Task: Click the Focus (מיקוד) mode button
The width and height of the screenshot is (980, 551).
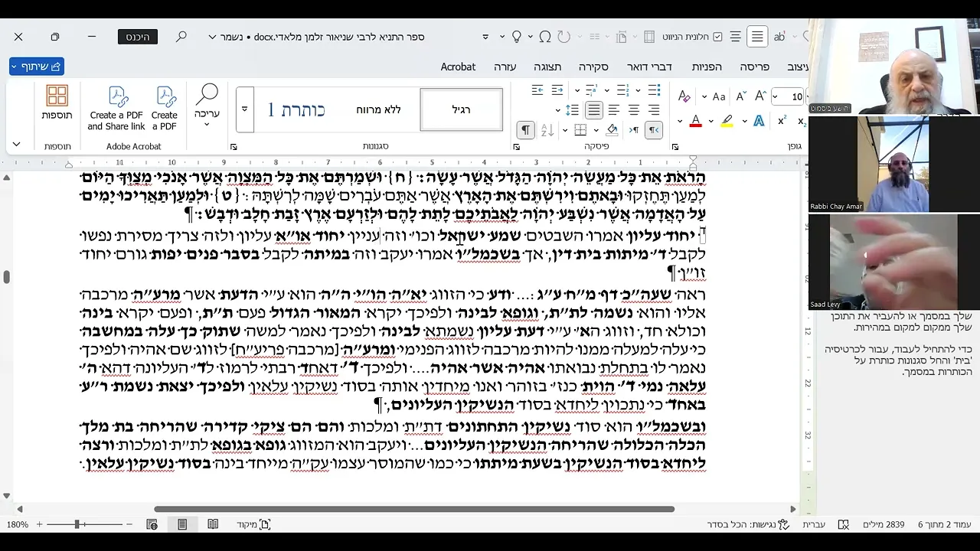Action: coord(255,524)
